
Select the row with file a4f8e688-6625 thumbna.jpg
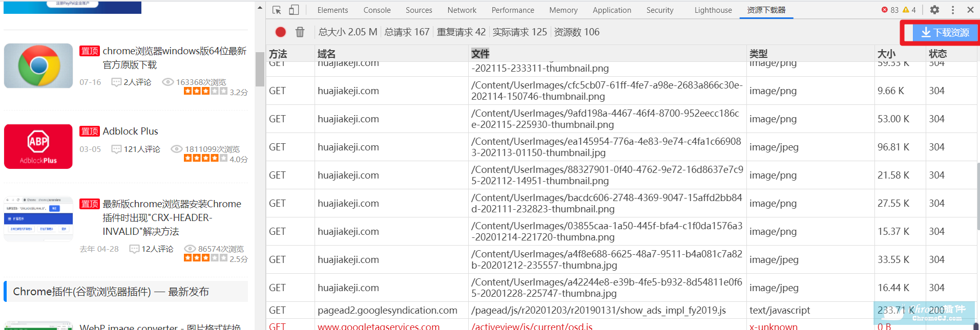(x=621, y=259)
